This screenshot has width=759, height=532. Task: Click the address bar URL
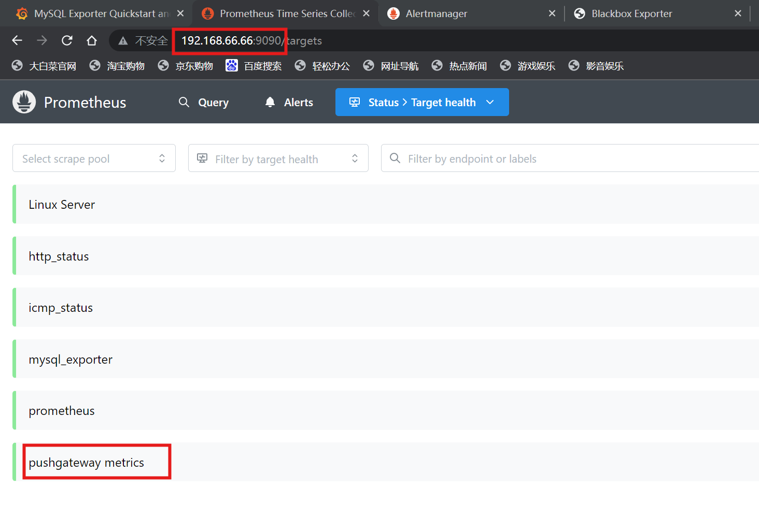[x=251, y=40]
